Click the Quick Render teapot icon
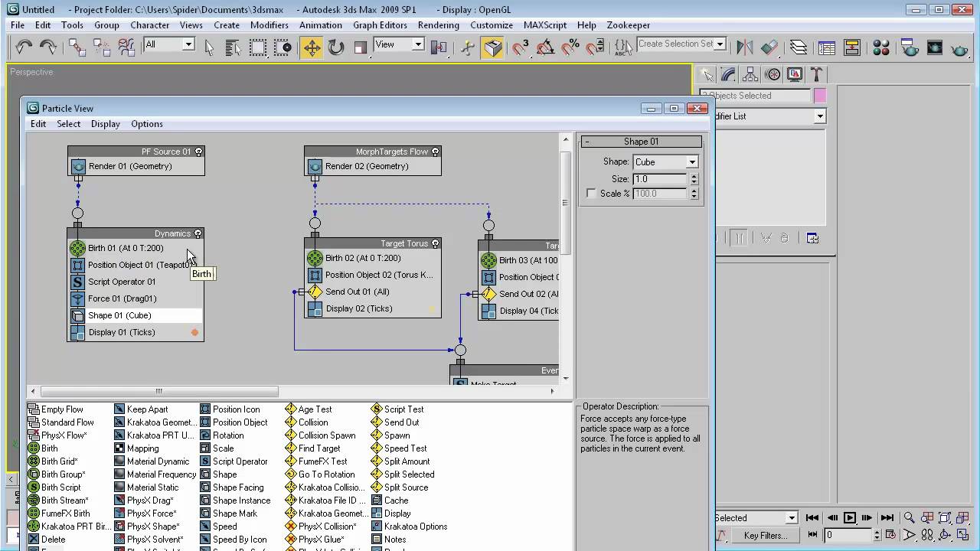Image resolution: width=980 pixels, height=551 pixels. (x=959, y=47)
